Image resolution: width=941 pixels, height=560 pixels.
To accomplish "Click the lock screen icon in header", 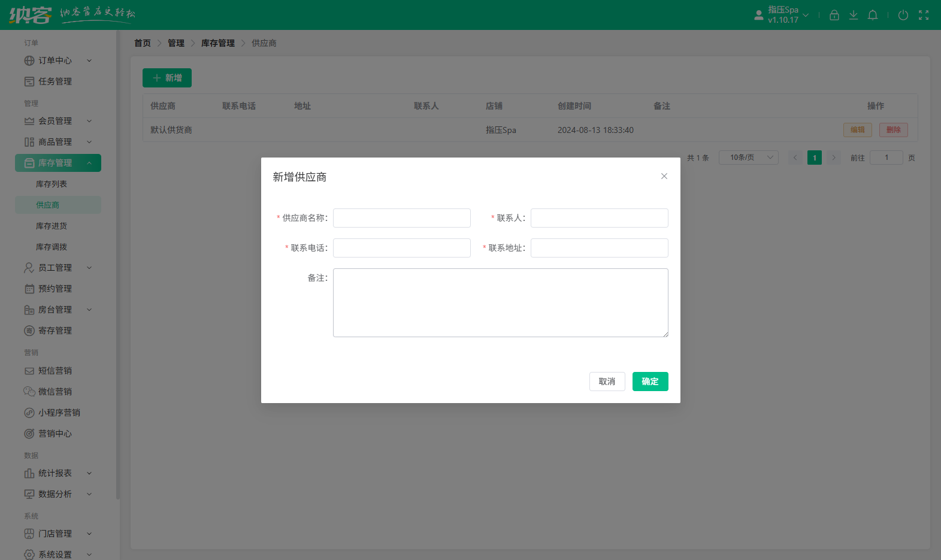I will [x=834, y=15].
